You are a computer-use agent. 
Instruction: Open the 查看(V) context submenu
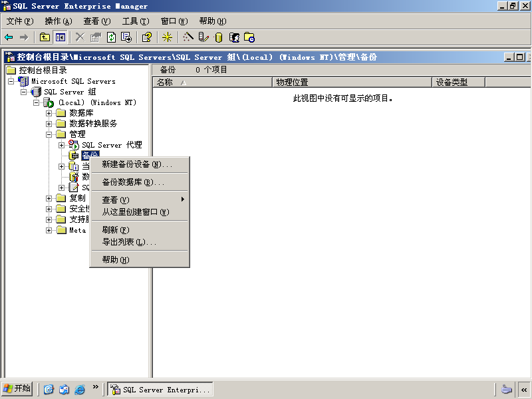click(140, 200)
